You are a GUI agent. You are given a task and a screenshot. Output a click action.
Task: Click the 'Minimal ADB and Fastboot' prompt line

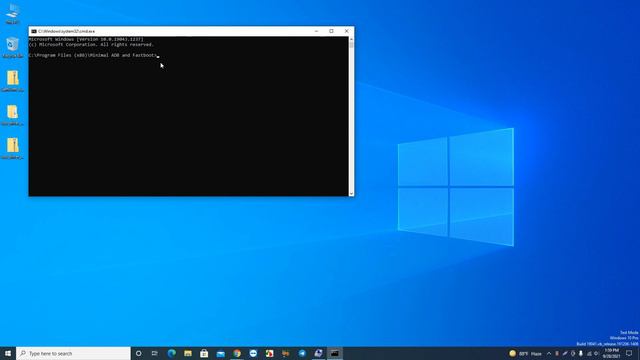93,55
